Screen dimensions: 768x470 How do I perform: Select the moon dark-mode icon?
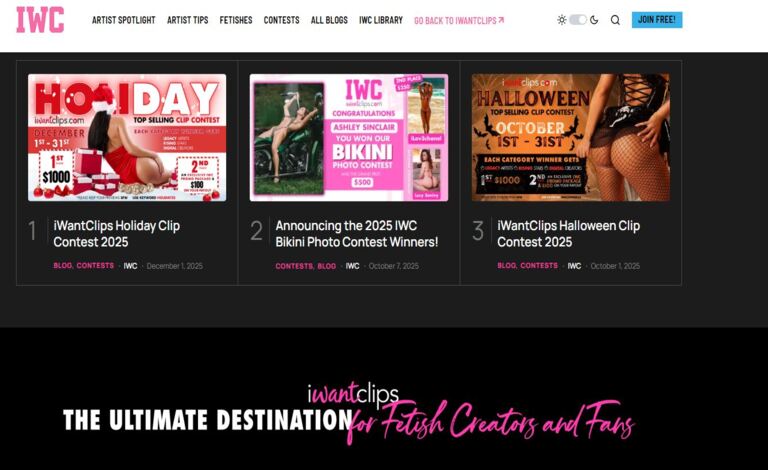pyautogui.click(x=594, y=20)
